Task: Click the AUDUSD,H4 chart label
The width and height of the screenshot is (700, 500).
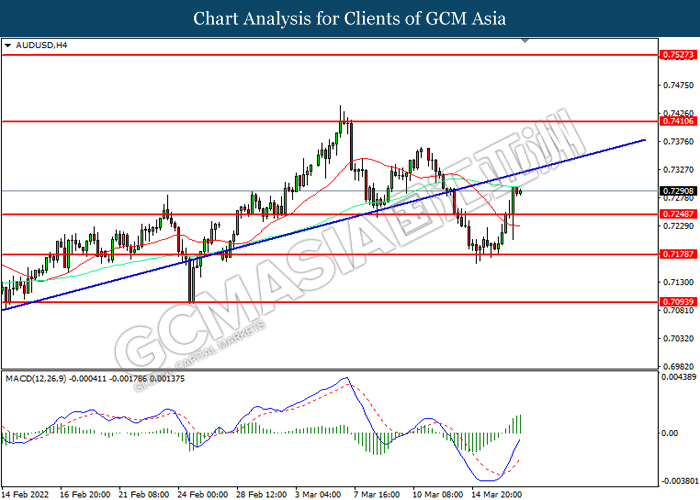Action: pyautogui.click(x=41, y=45)
